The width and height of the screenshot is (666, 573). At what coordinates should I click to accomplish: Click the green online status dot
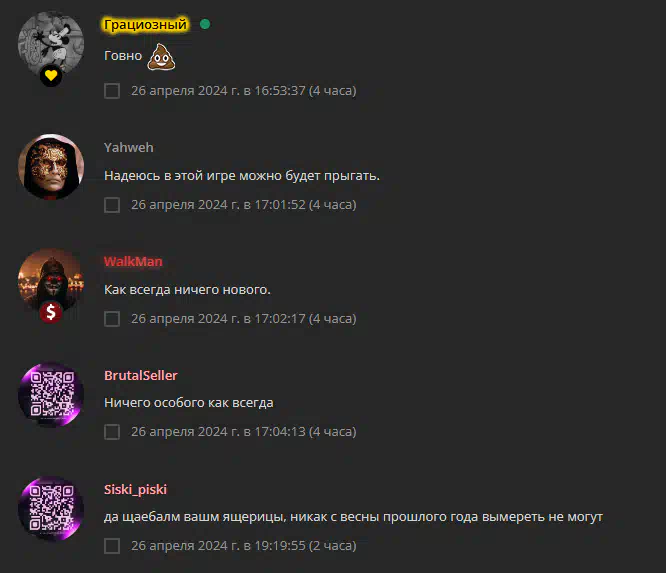(x=205, y=24)
